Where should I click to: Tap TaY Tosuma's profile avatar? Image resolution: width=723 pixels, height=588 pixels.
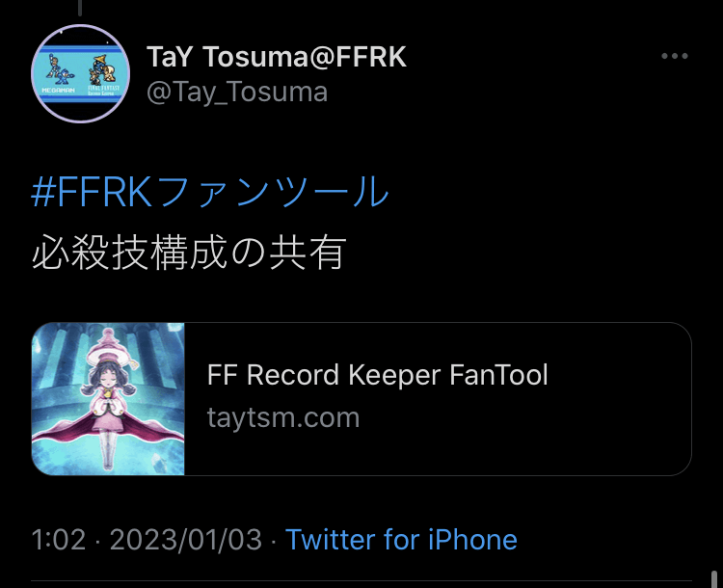click(x=81, y=74)
